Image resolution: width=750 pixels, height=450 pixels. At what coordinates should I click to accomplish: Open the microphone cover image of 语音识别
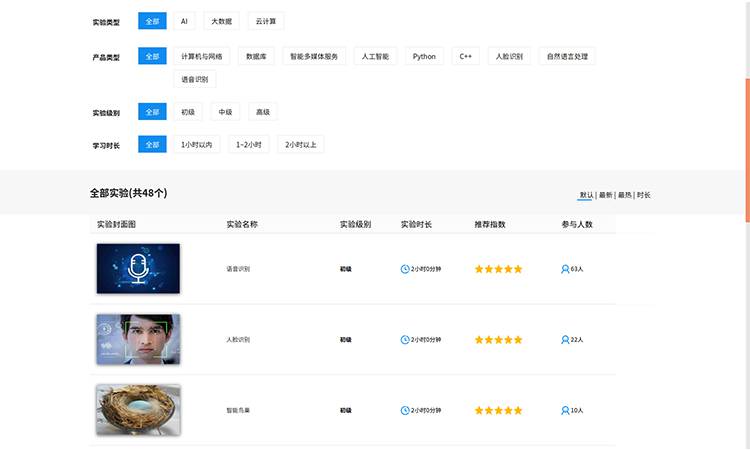[x=138, y=268]
